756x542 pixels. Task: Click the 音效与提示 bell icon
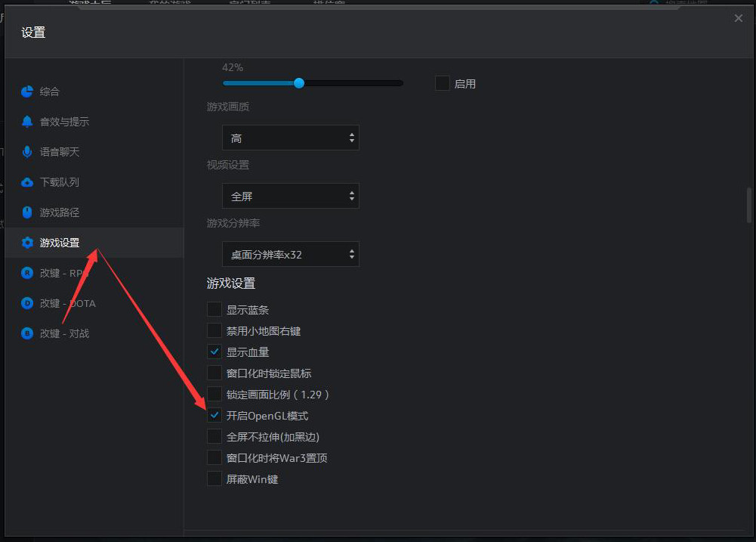click(27, 122)
